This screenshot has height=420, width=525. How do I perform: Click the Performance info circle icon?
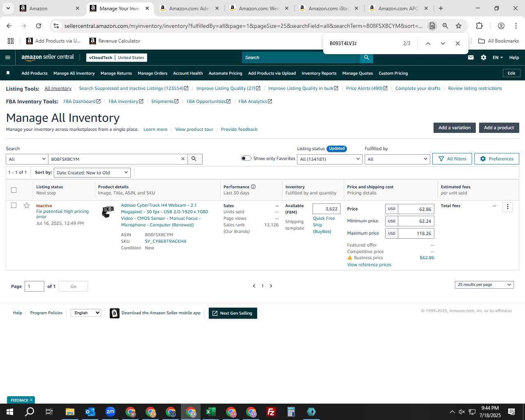[253, 187]
